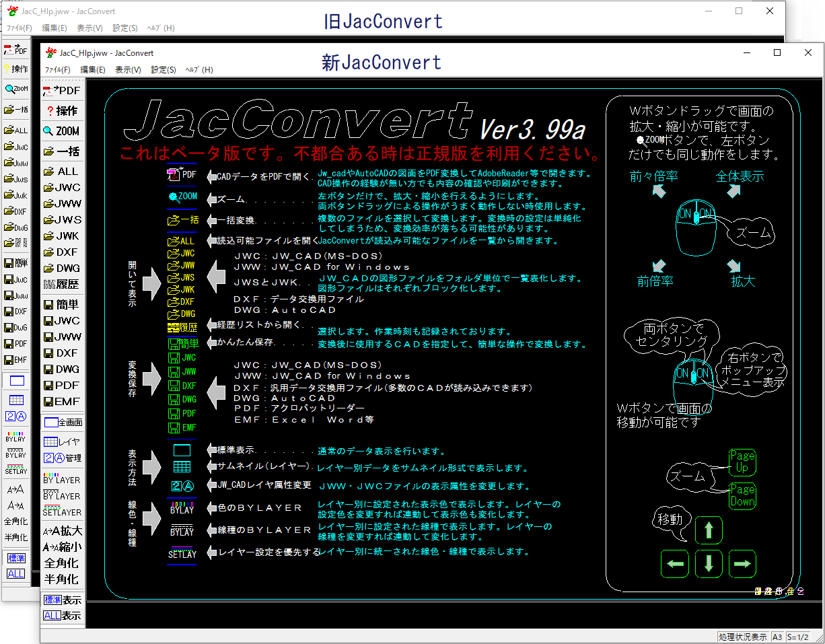
Task: Open the 表示(V) menu in the front window
Action: click(x=128, y=70)
